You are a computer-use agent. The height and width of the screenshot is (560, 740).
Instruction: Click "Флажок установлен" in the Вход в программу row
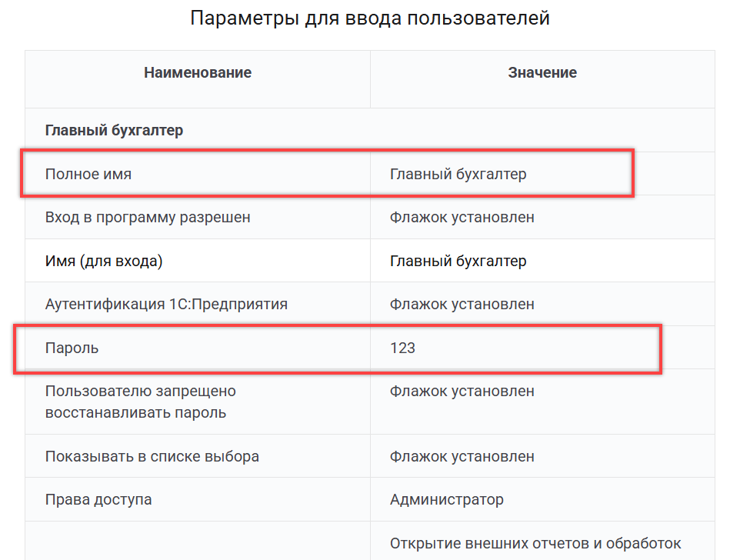462,218
